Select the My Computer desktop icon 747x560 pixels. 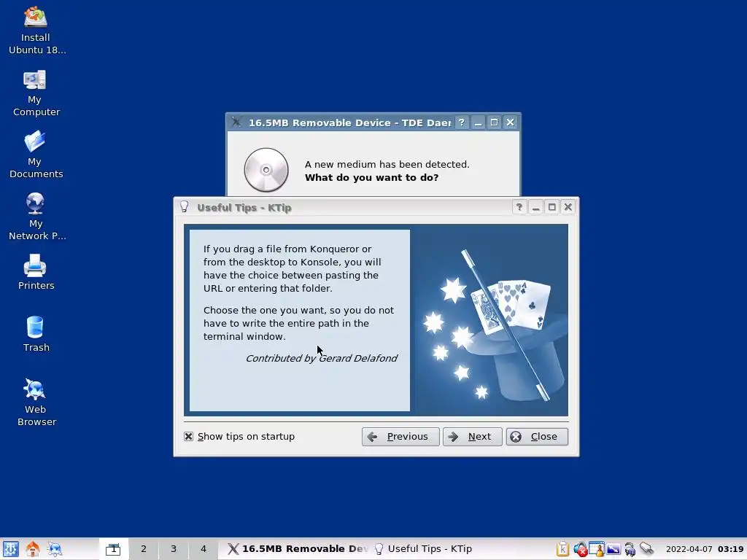(x=36, y=93)
